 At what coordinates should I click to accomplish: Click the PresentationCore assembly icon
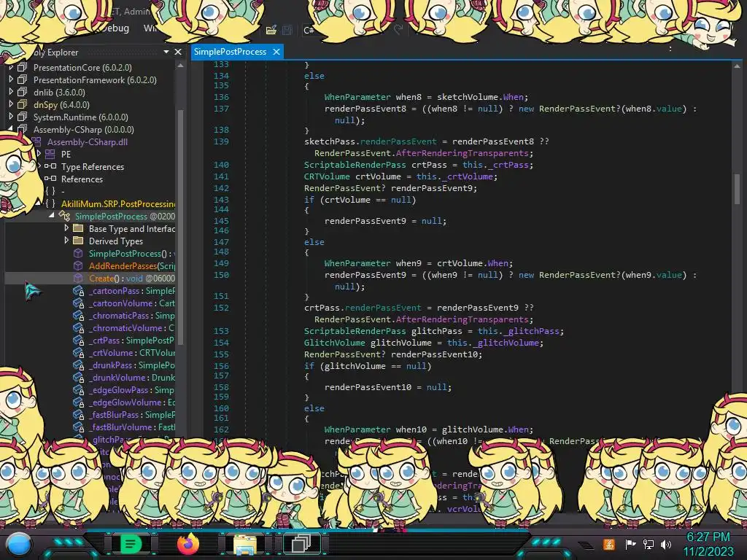click(23, 67)
